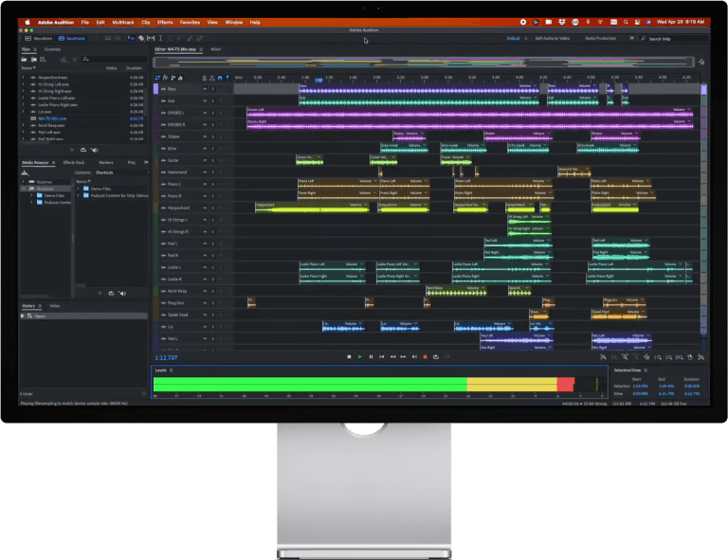Viewport: 728px width, 560px height.
Task: Switch to the Markers tab
Action: click(106, 162)
